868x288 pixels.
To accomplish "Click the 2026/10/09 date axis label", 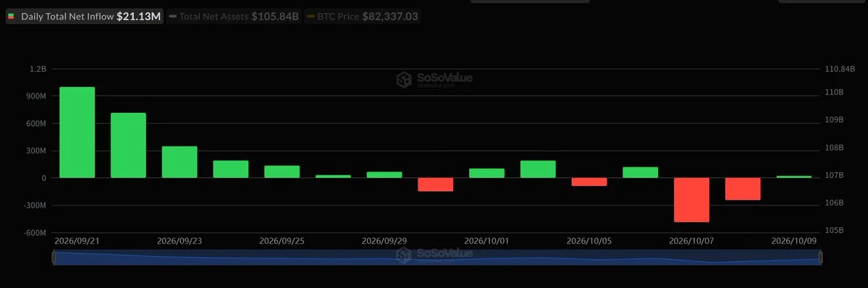I will (794, 242).
